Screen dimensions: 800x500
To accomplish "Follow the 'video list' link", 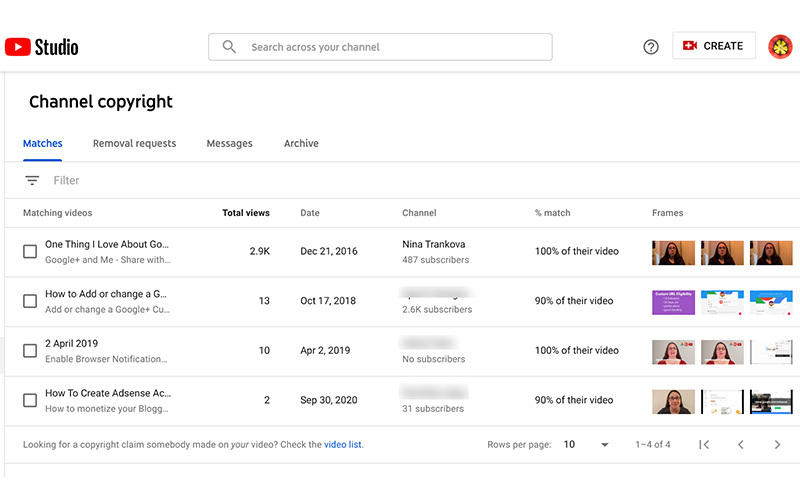I will coord(342,445).
